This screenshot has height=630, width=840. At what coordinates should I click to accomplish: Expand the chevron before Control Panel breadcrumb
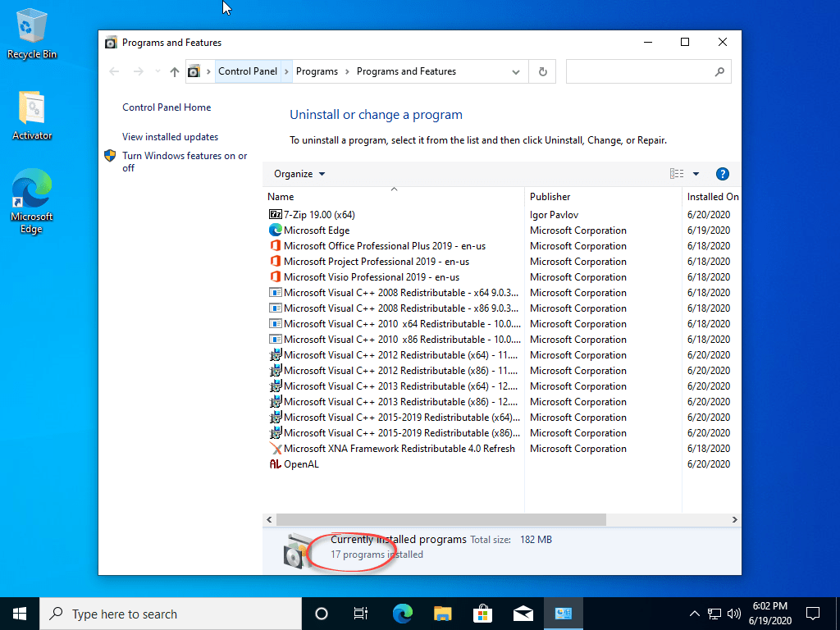point(208,72)
